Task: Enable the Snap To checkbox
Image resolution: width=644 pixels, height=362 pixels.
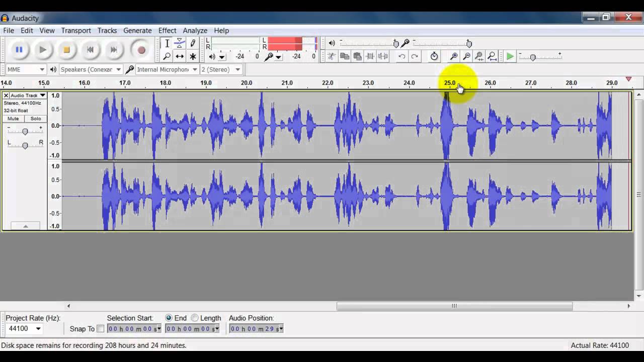Action: pos(101,329)
